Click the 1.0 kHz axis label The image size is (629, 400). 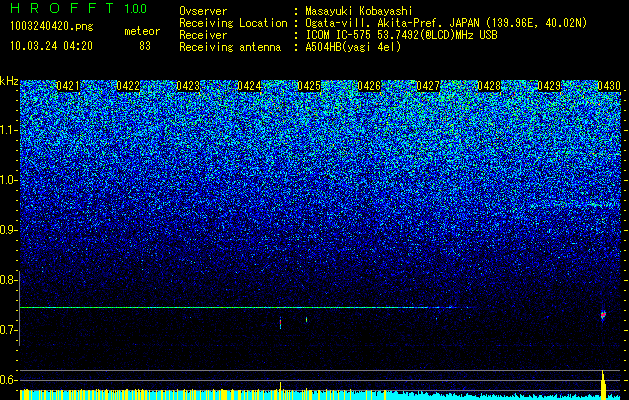pyautogui.click(x=8, y=180)
